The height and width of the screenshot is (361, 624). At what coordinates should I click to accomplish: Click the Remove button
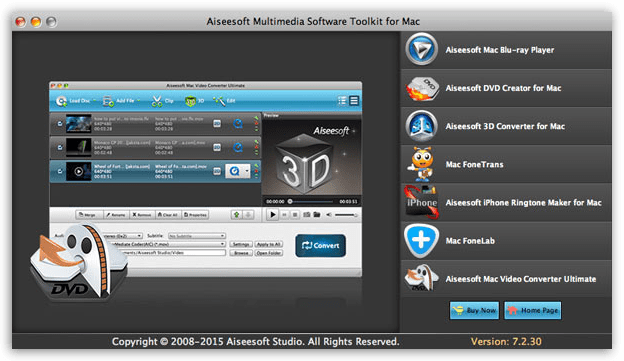(x=142, y=215)
